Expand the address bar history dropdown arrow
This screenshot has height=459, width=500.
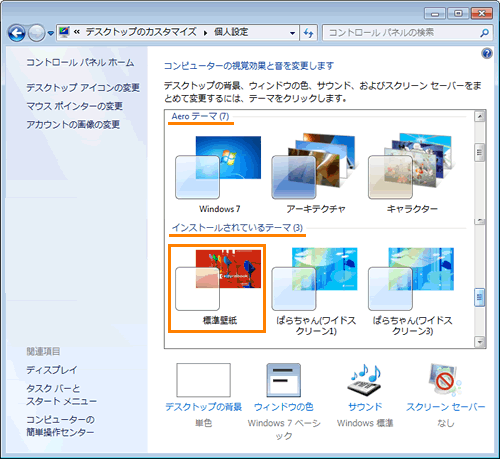coord(292,33)
